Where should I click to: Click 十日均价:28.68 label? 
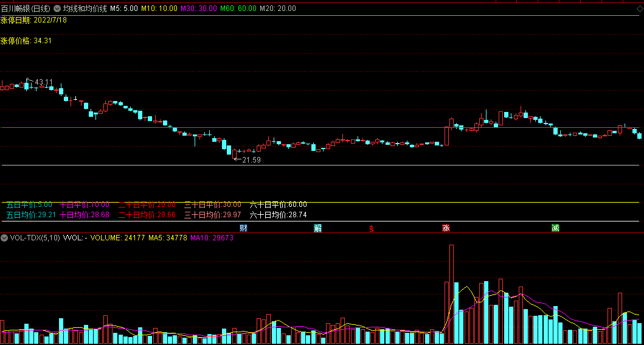point(85,215)
